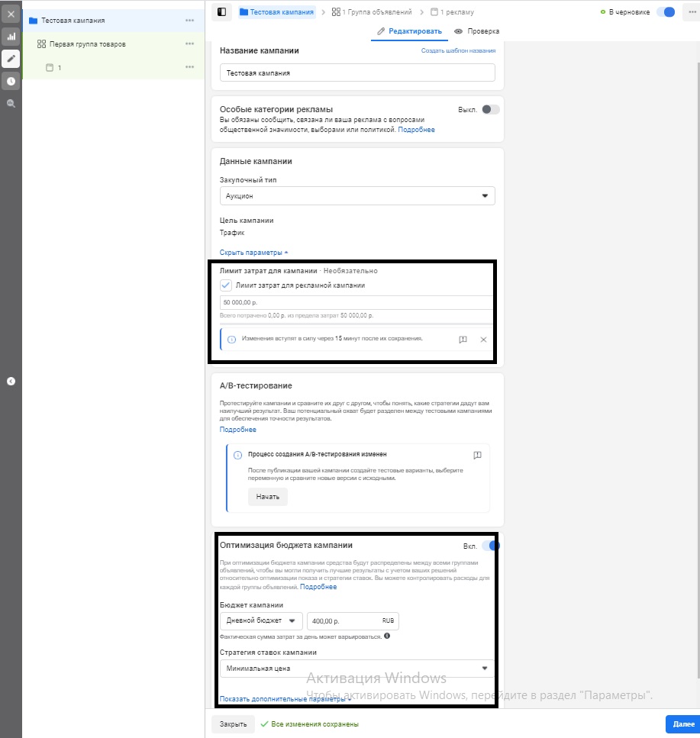This screenshot has height=738, width=700.
Task: Open the clock history icon
Action: coord(11,81)
